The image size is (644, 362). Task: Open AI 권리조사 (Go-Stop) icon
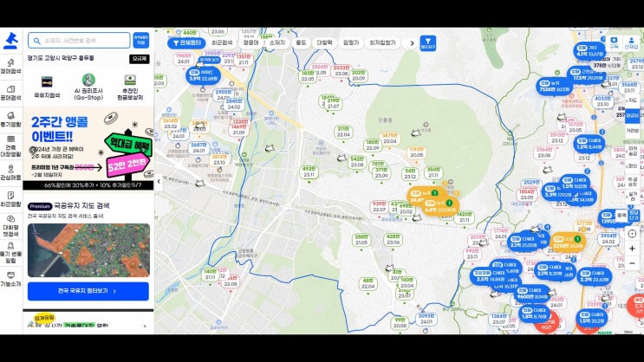[88, 86]
